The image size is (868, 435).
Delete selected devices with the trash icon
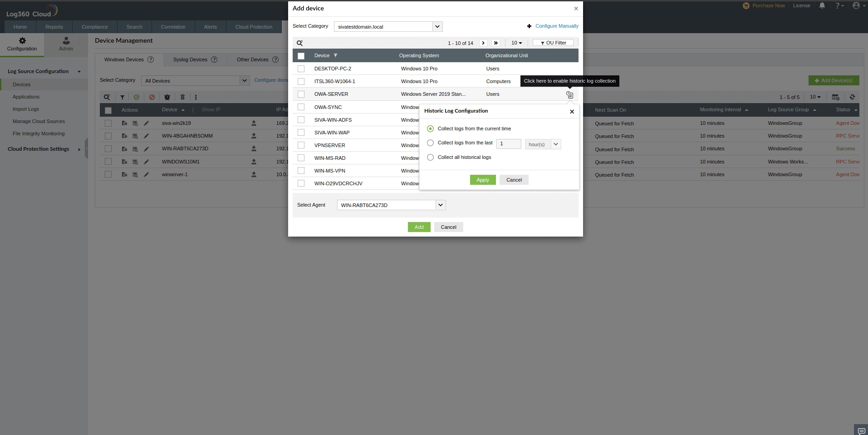click(182, 97)
